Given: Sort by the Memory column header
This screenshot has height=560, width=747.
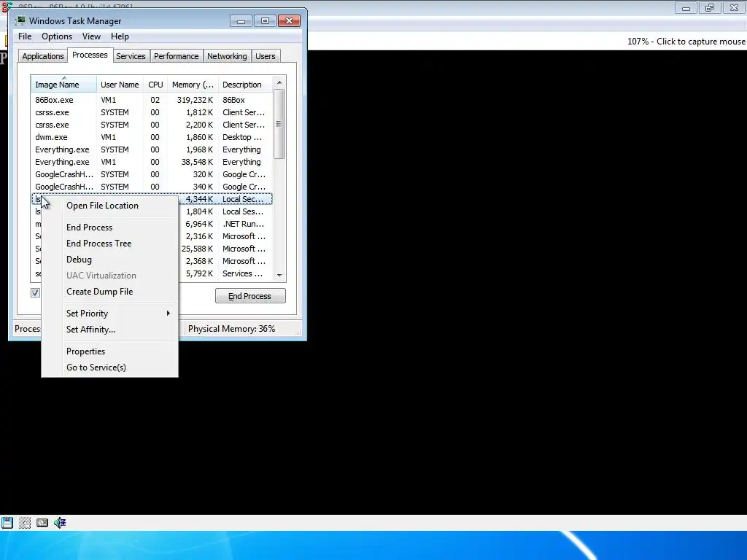Looking at the screenshot, I should tap(193, 85).
